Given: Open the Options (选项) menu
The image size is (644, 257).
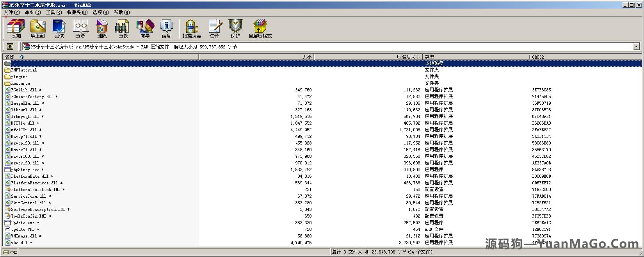Looking at the screenshot, I should 101,12.
